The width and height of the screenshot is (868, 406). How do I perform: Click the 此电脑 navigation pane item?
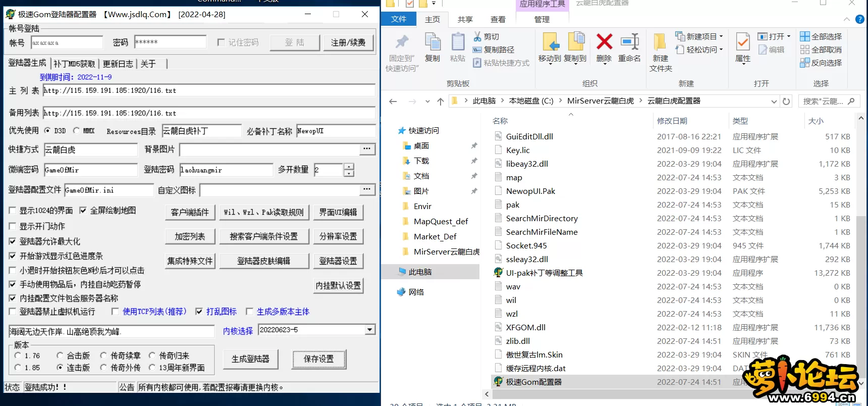[x=420, y=272]
